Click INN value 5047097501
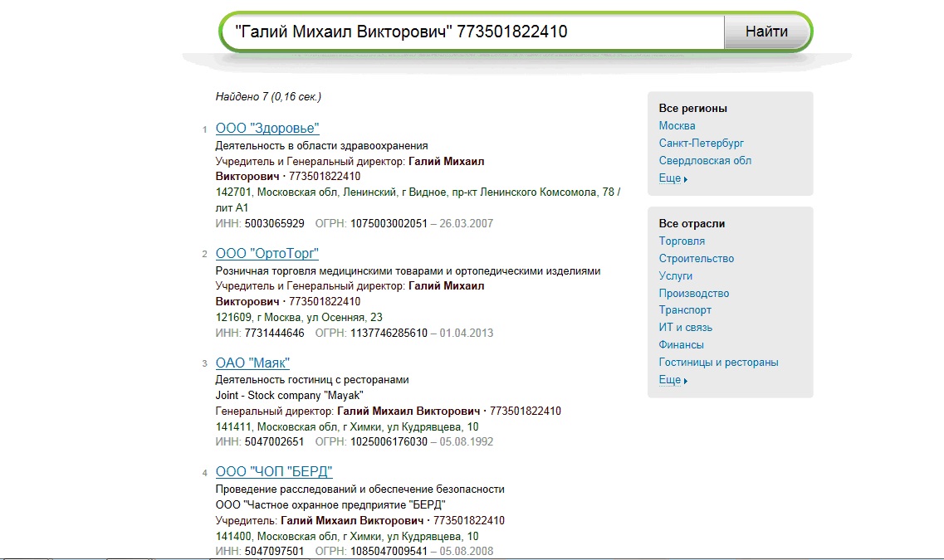 275,551
